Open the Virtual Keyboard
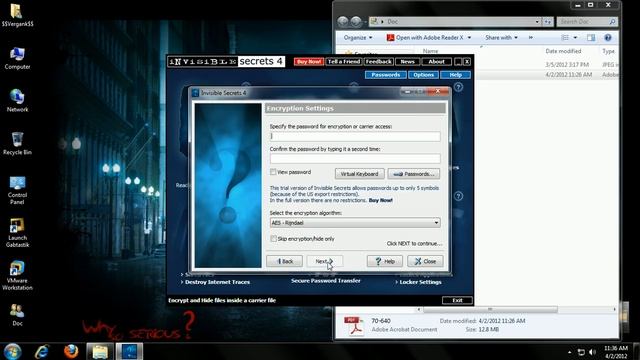 coord(359,174)
